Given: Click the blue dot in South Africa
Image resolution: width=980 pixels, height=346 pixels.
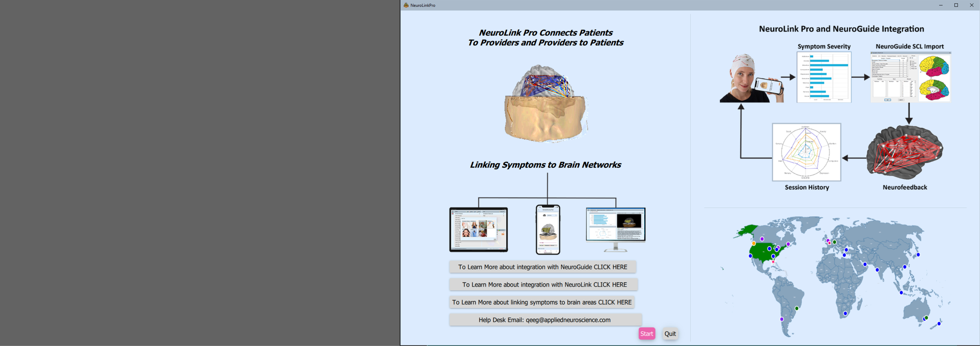Looking at the screenshot, I should [x=845, y=314].
